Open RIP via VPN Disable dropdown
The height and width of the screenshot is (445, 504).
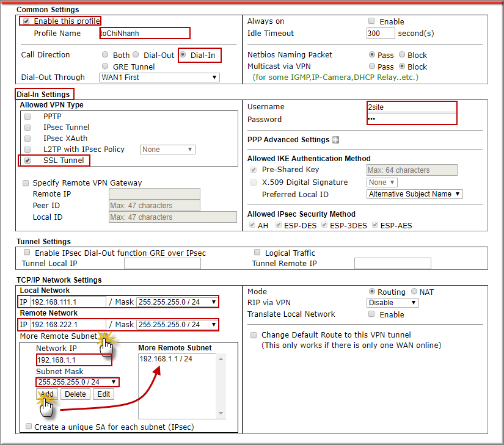(x=392, y=303)
